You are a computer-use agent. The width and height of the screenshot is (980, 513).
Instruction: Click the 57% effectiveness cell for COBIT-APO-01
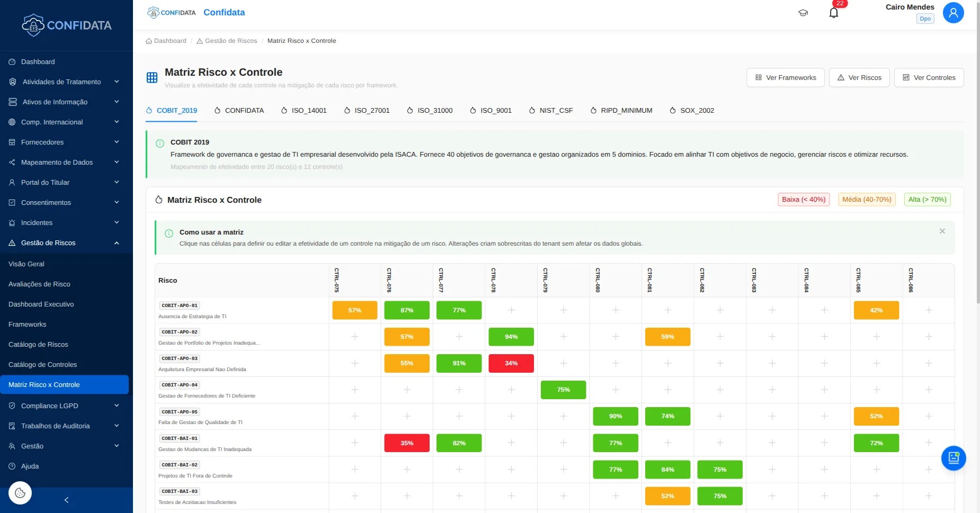click(x=354, y=310)
